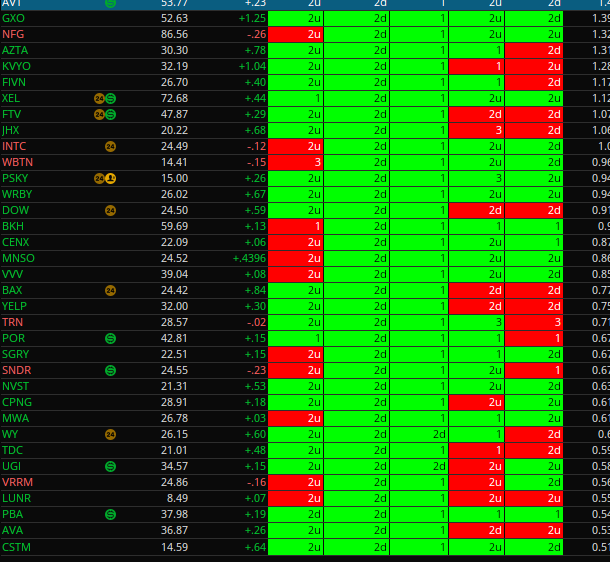This screenshot has width=610, height=562.
Task: Select the CSTM ticker symbol
Action: (x=16, y=547)
